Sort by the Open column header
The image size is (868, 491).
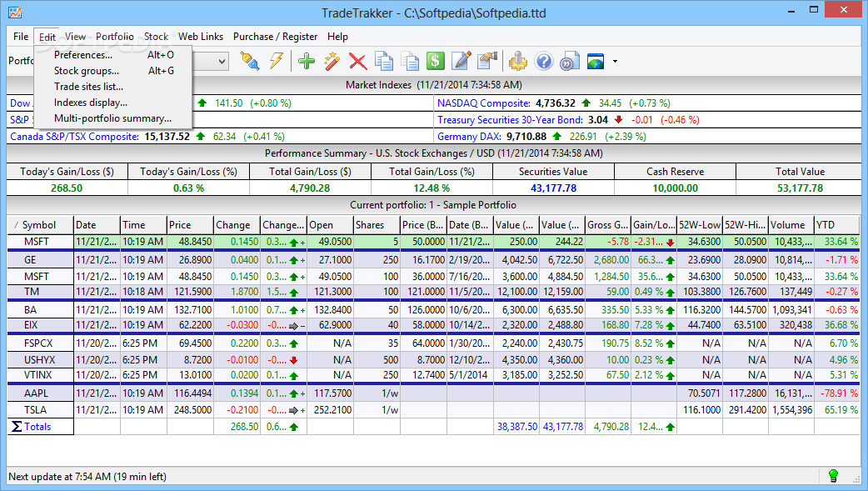pos(330,225)
